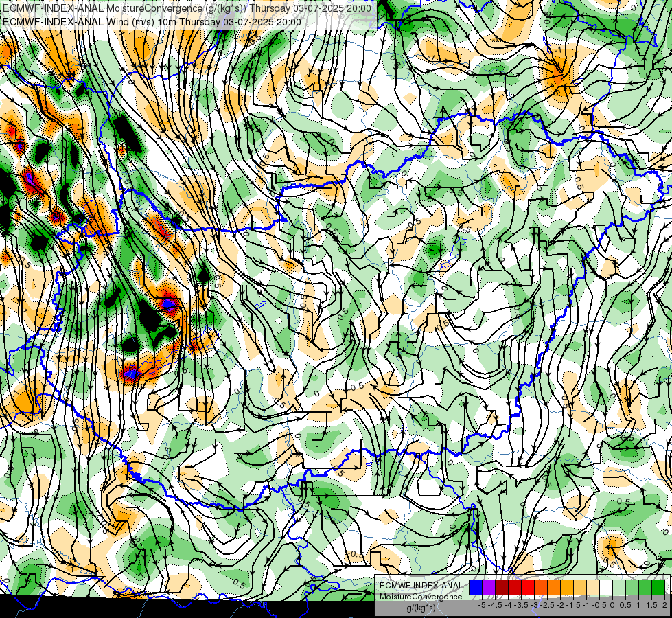Click the -4 tick label on legend scale

tap(508, 605)
